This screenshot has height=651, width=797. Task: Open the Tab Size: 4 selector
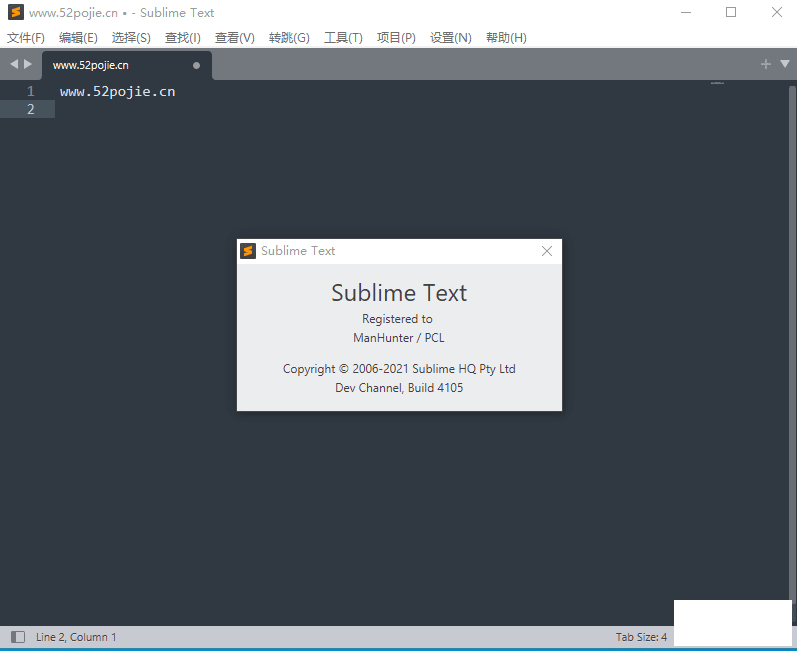[x=641, y=637]
